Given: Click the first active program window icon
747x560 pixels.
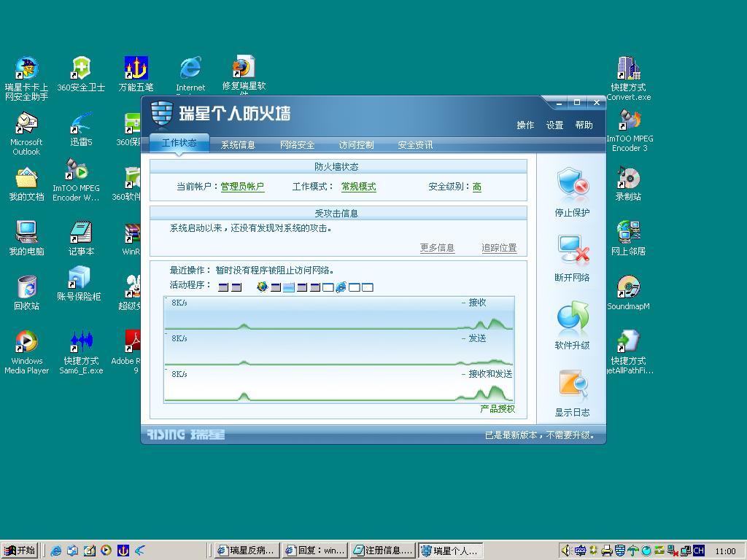Looking at the screenshot, I should click(223, 287).
